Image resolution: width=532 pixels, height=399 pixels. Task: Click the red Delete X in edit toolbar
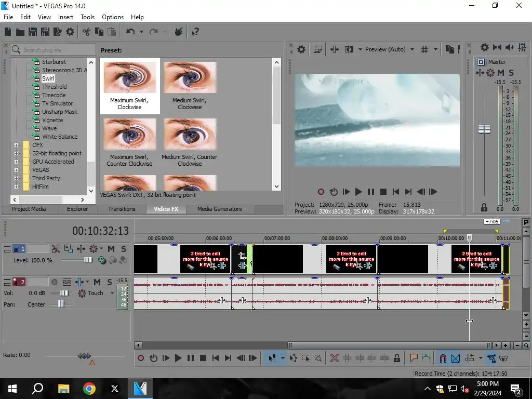point(334,358)
